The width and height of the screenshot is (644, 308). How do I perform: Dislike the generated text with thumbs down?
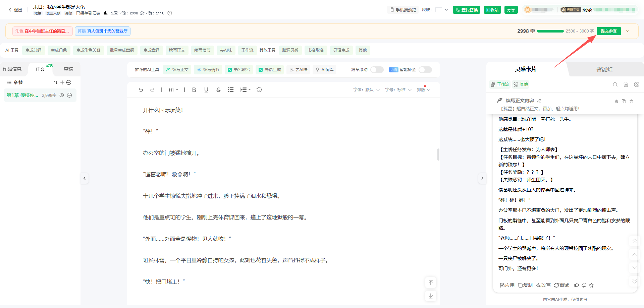pos(584,285)
